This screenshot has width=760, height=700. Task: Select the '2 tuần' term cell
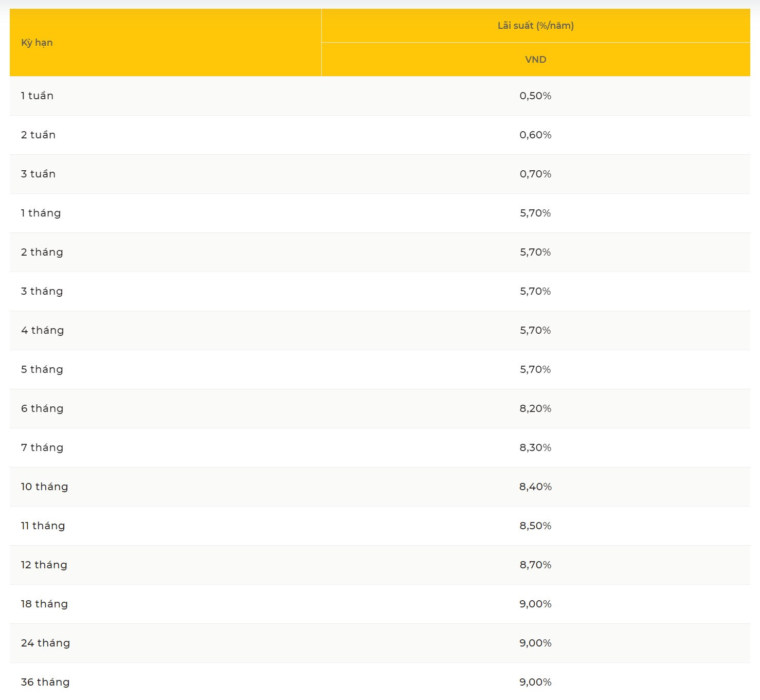[x=166, y=135]
